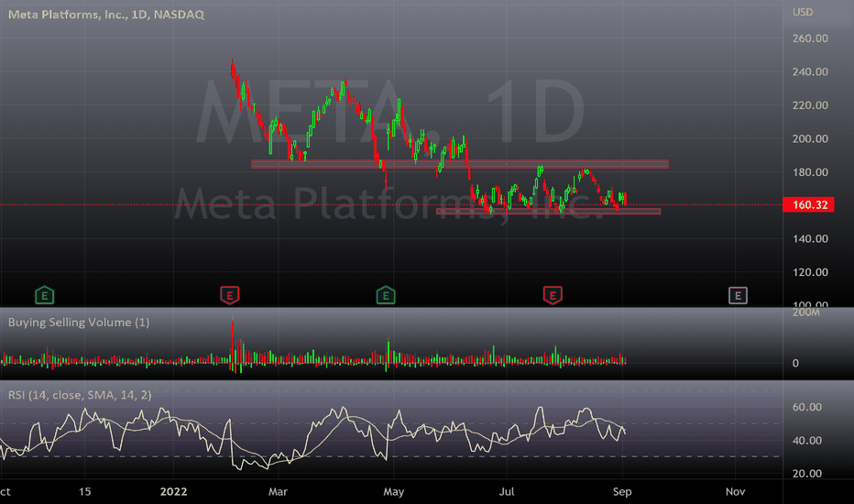Click the 200M volume axis label
The width and height of the screenshot is (854, 504).
point(806,312)
